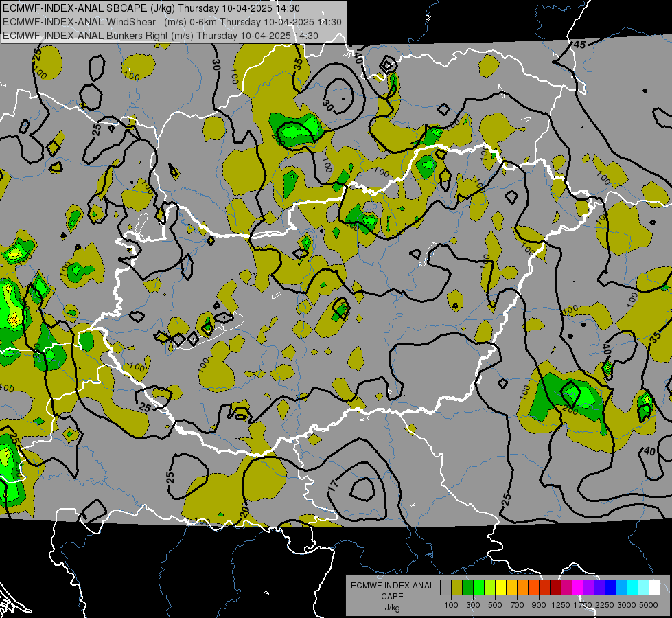The width and height of the screenshot is (672, 618).
Task: Select the pale cyan swatch before 5000
Action: [x=644, y=588]
